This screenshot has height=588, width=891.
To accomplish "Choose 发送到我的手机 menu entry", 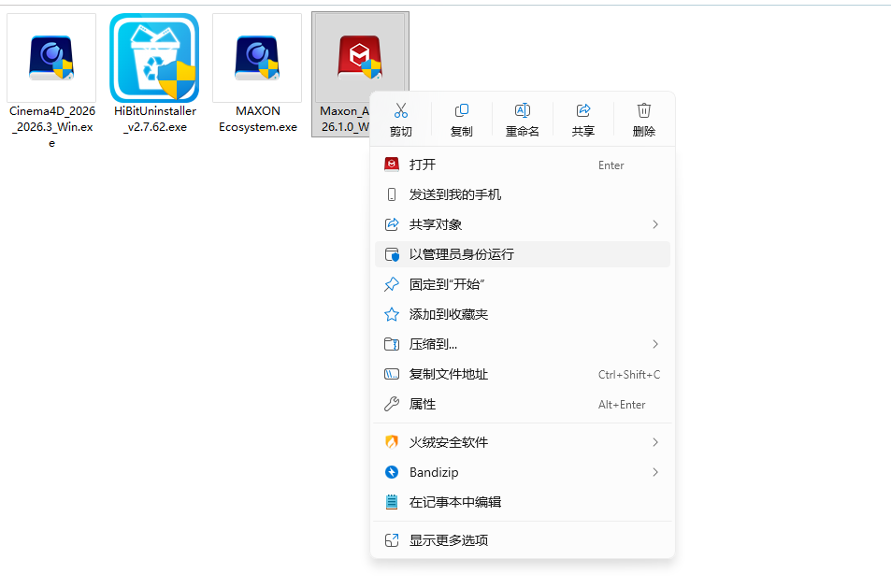I will pyautogui.click(x=523, y=194).
